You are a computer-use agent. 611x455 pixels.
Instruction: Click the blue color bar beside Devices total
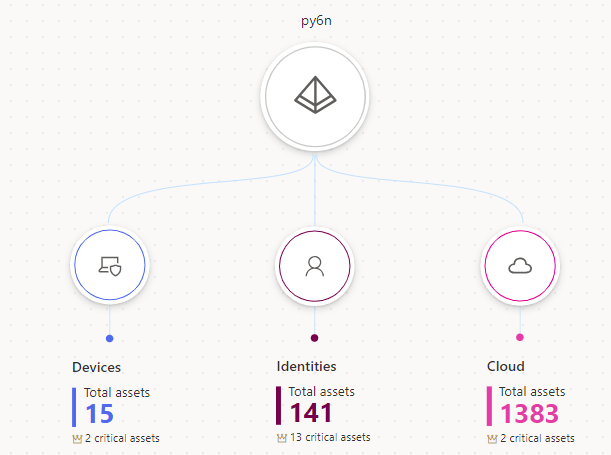click(74, 406)
